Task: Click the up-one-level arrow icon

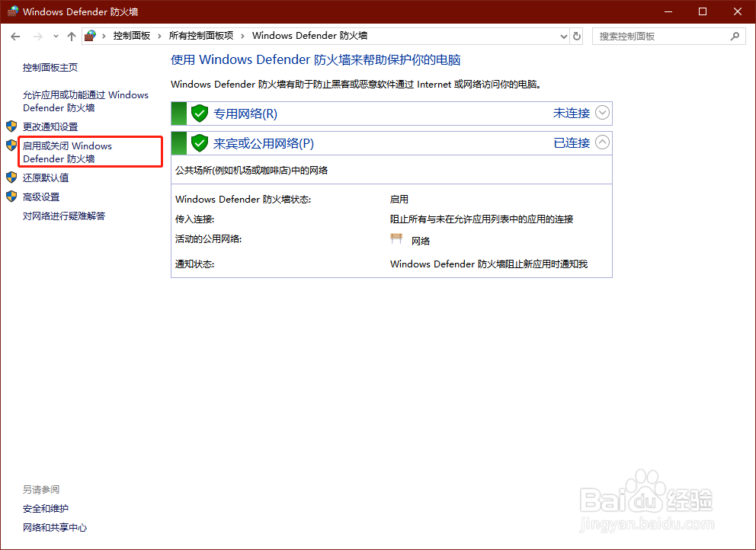Action: point(72,36)
